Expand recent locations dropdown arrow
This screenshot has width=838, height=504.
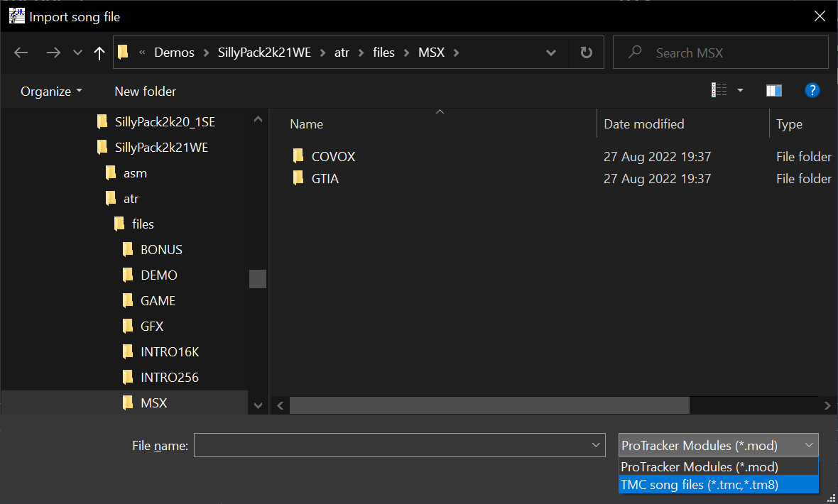[78, 53]
